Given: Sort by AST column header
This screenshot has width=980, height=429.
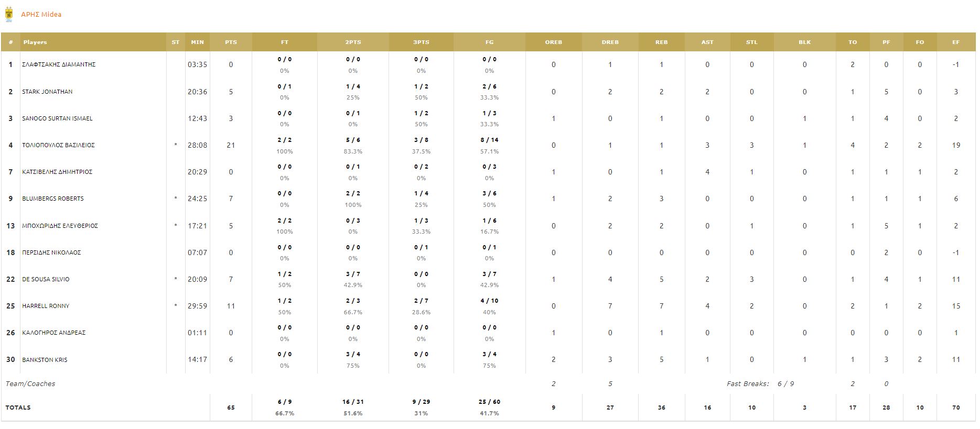Looking at the screenshot, I should tap(707, 42).
